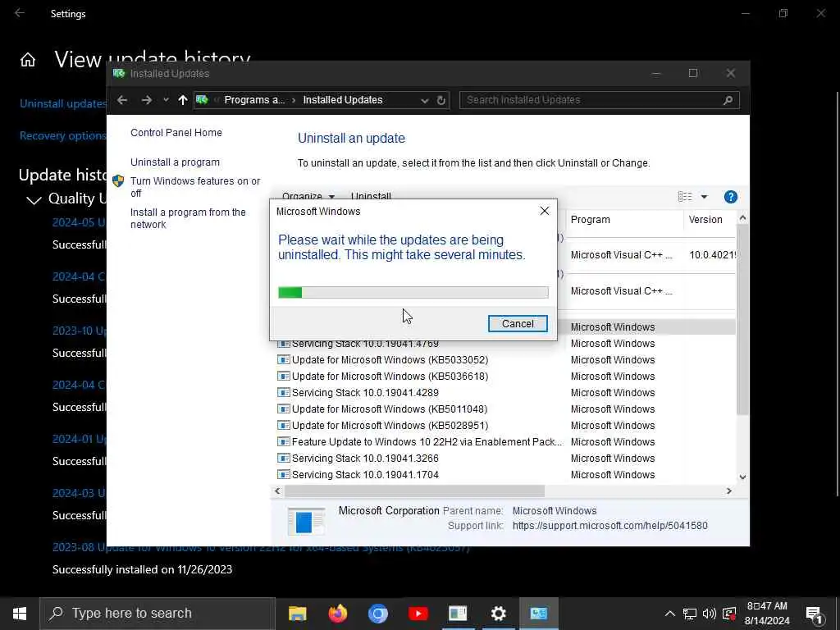Open Recovery options in Settings
The height and width of the screenshot is (630, 840).
tap(62, 136)
